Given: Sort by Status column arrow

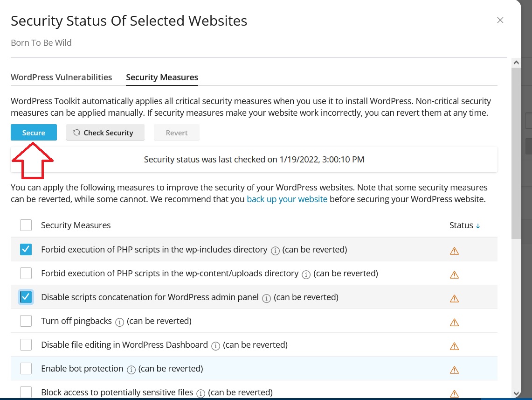Looking at the screenshot, I should 477,226.
